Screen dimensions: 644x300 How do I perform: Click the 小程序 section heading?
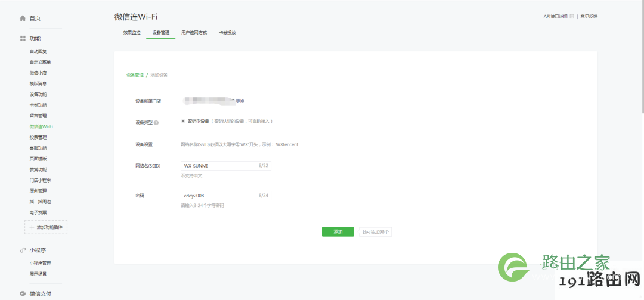tap(38, 250)
